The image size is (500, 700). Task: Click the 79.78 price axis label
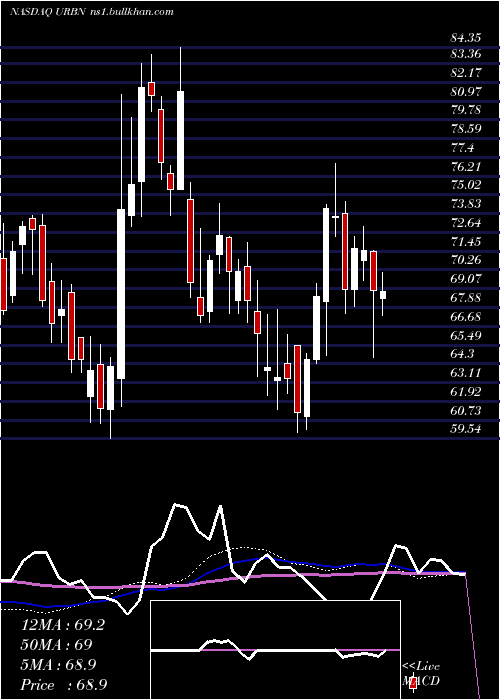(x=466, y=110)
